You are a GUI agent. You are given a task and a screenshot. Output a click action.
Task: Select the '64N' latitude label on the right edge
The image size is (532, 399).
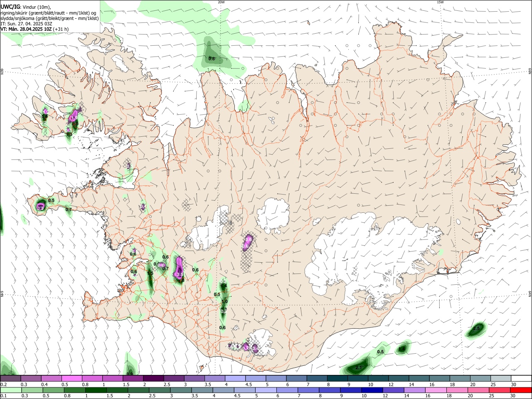point(530,293)
